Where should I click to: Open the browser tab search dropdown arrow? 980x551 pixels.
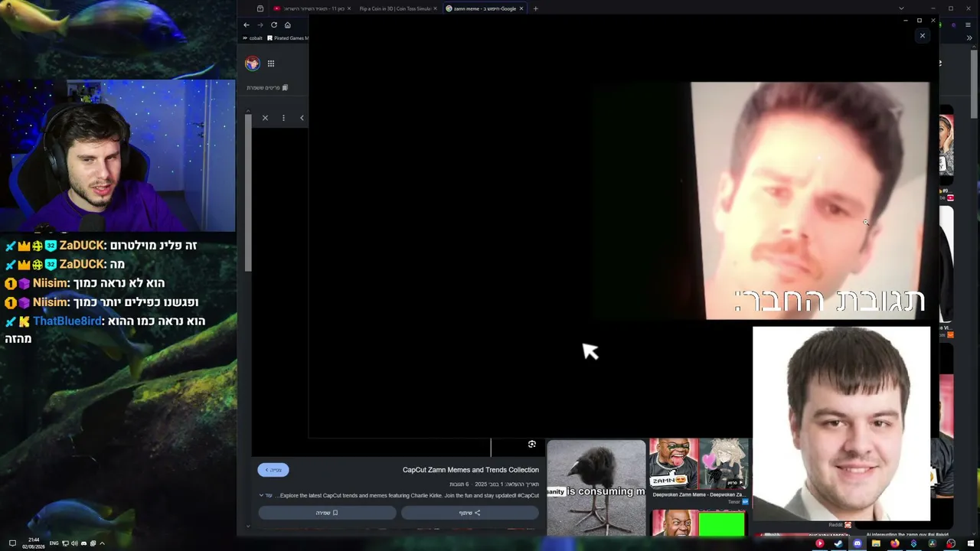point(901,8)
